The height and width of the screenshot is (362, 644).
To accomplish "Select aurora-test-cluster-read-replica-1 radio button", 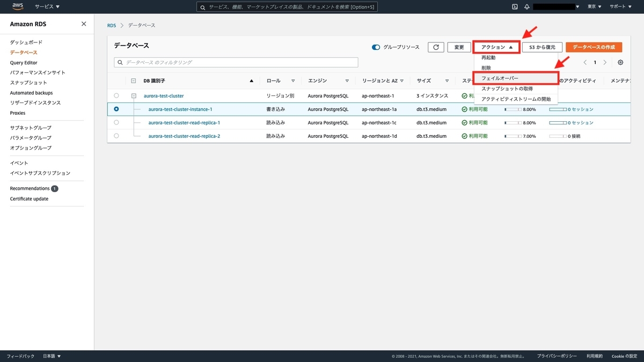I will tap(116, 122).
